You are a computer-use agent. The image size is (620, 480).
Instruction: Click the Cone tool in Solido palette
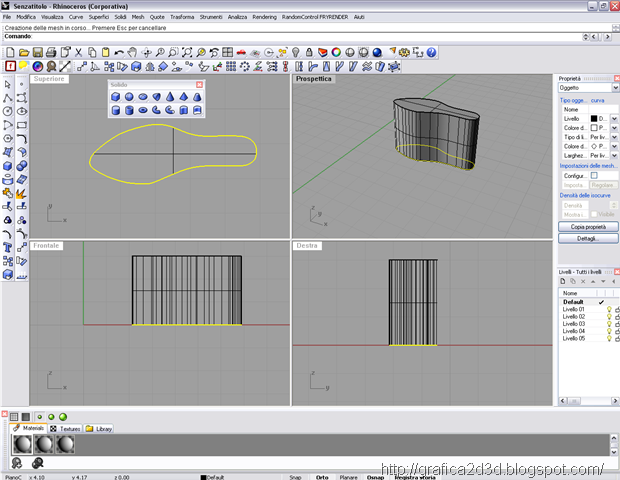(169, 97)
